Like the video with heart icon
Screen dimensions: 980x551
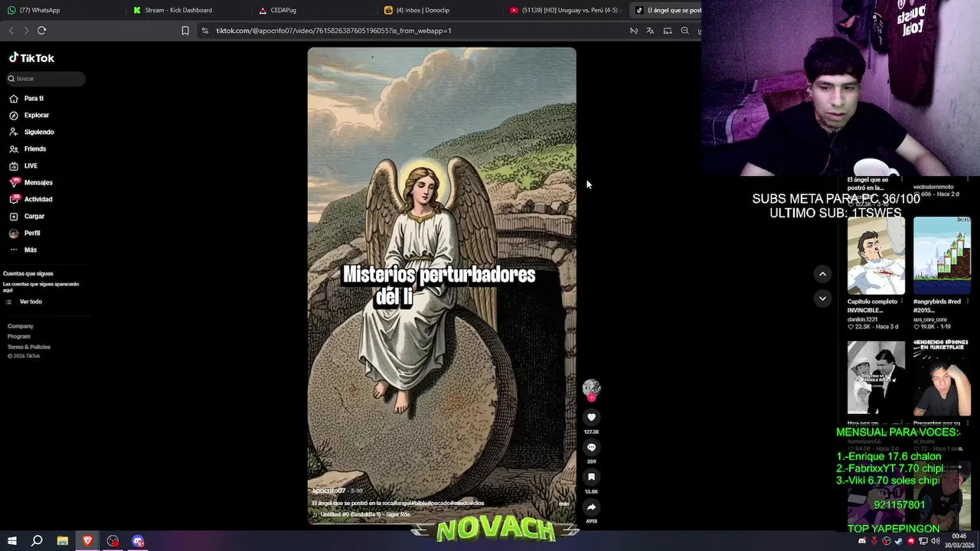(591, 417)
